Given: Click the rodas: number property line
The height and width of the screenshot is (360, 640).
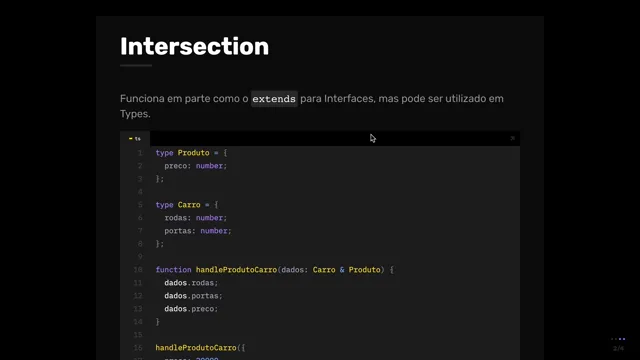Looking at the screenshot, I should coord(196,218).
